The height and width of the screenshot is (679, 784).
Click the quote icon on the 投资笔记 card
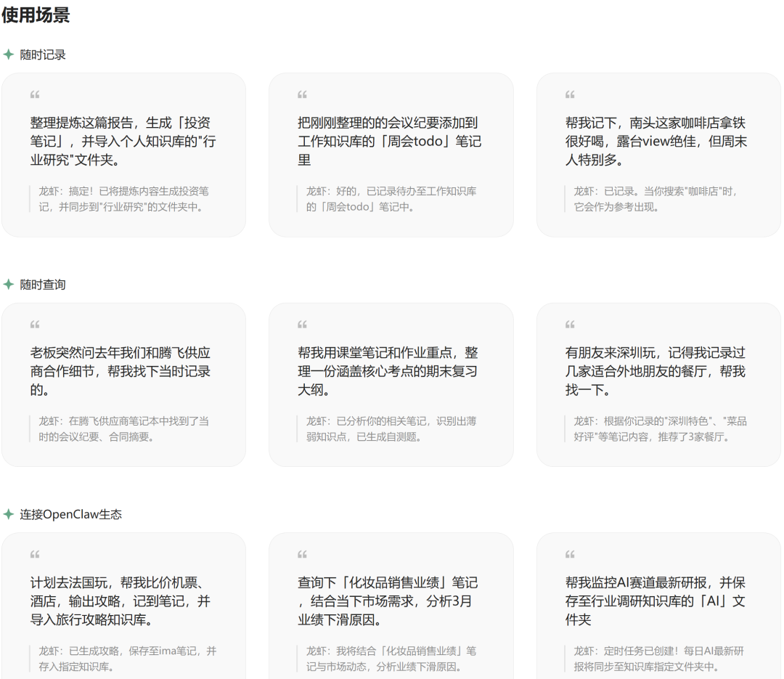pos(34,94)
